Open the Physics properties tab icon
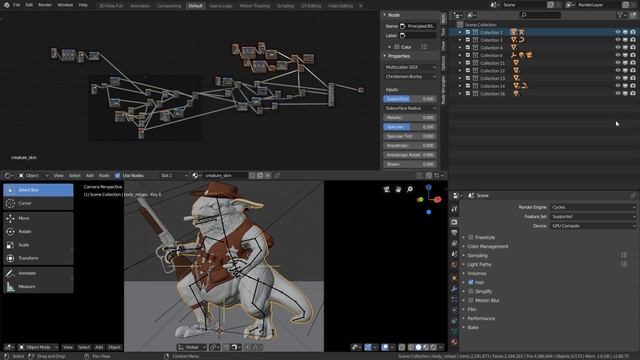Viewport: 640px width, 360px height. [x=454, y=310]
